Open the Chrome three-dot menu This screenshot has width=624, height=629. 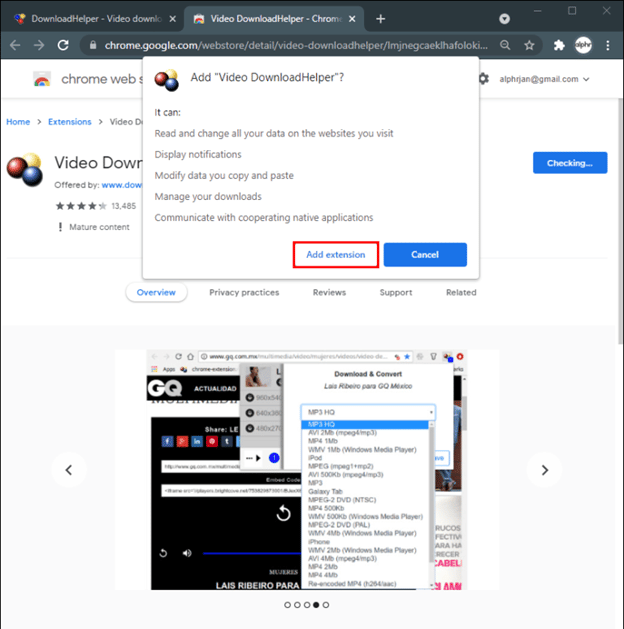pos(609,45)
